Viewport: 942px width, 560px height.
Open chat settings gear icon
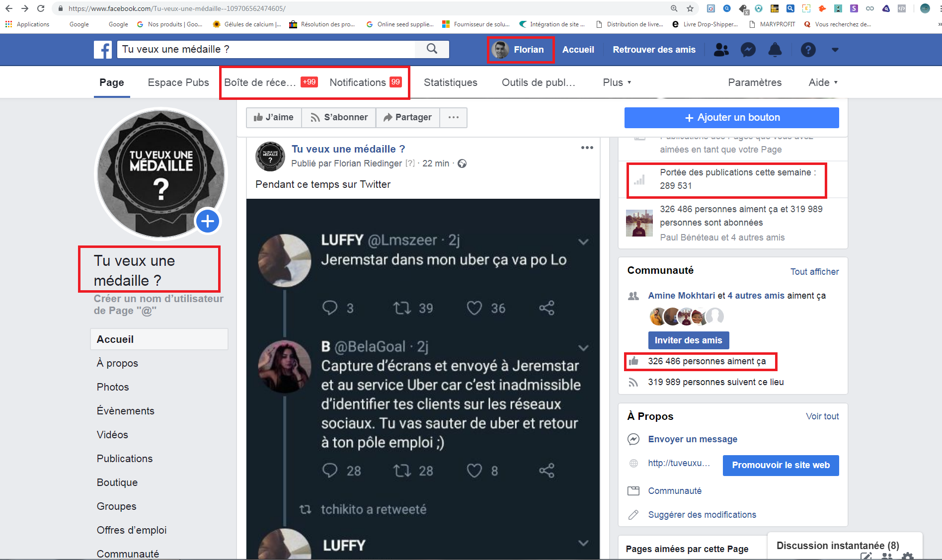[908, 556]
